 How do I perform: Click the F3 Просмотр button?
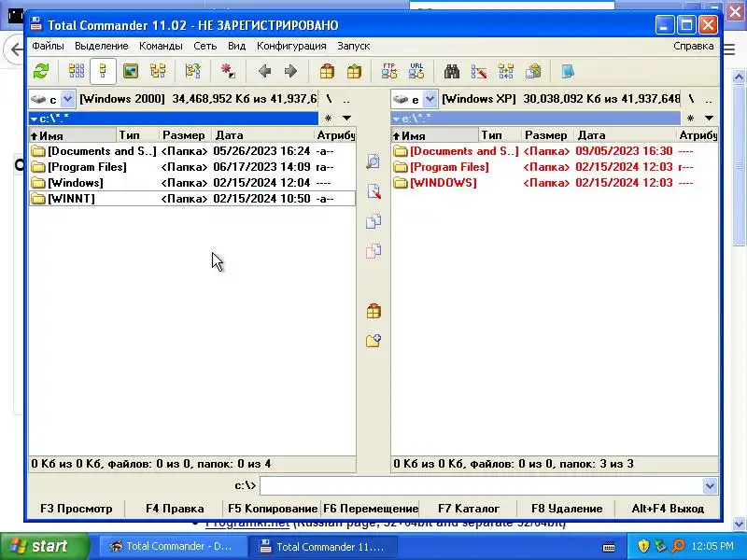coord(77,509)
